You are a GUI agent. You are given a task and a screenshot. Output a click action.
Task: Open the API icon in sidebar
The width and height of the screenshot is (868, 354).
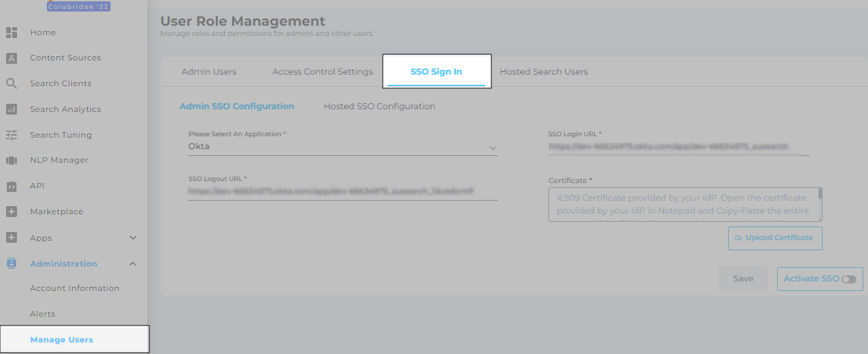(x=12, y=186)
